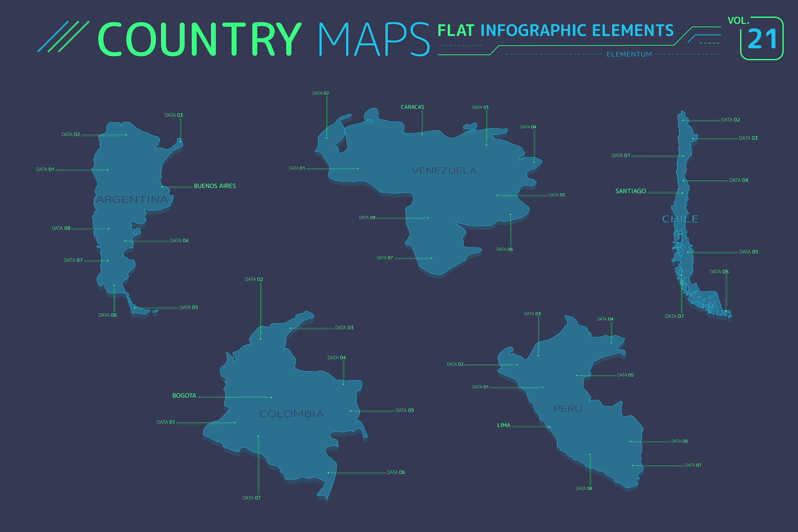Click Colombia's DATA 07 label
Screen dimensions: 798x532
point(251,498)
